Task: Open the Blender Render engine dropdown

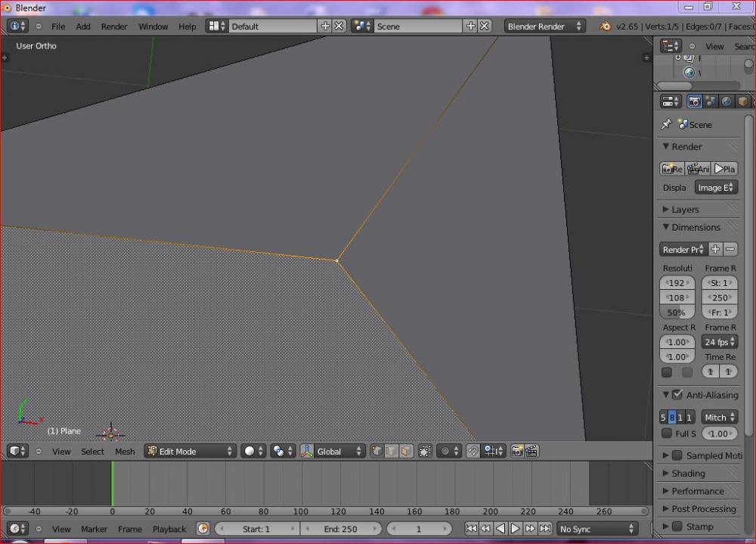Action: click(545, 26)
